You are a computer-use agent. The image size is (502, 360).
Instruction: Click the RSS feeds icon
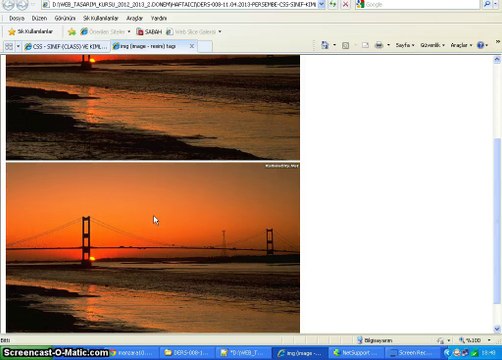coord(346,45)
